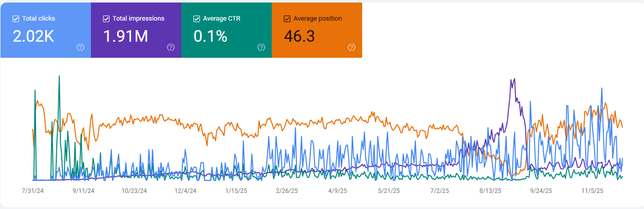The height and width of the screenshot is (209, 644).
Task: Click the 0.1% average CTR value
Action: coord(210,36)
